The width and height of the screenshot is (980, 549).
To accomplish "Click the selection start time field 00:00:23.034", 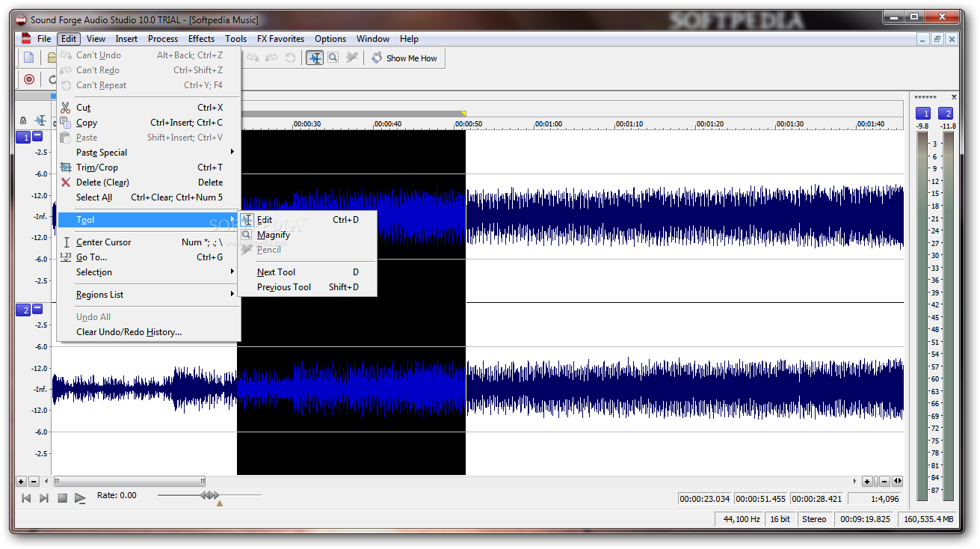I will coord(705,499).
